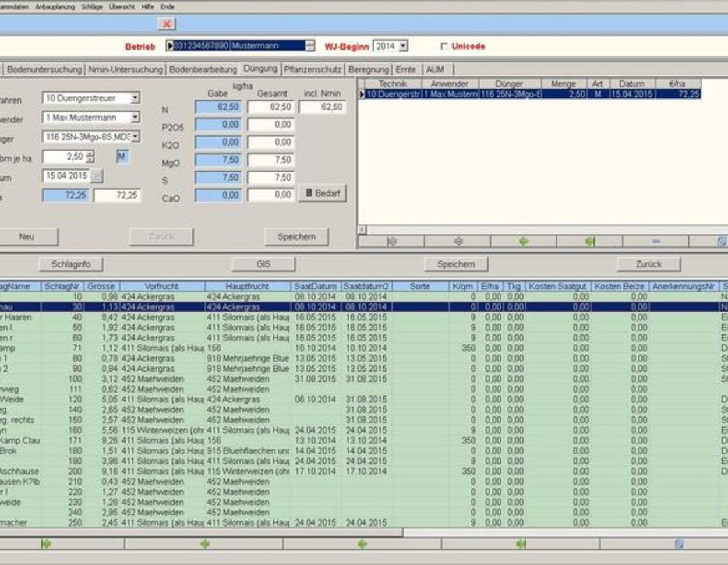
Task: Click the MgO Gabe input field
Action: click(218, 160)
